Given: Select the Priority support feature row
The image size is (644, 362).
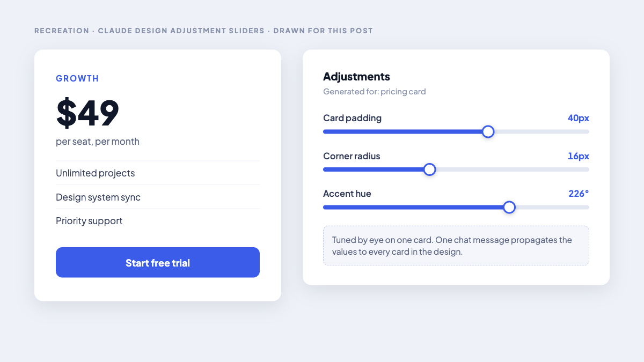Looking at the screenshot, I should coord(158,220).
